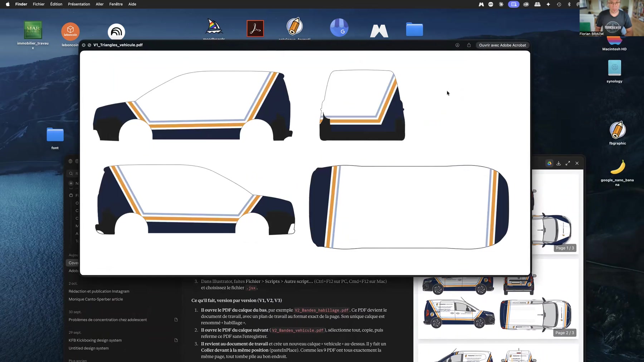Select the Page 1 / 3 vehicle thumbnail
The height and width of the screenshot is (362, 644).
coord(555,214)
